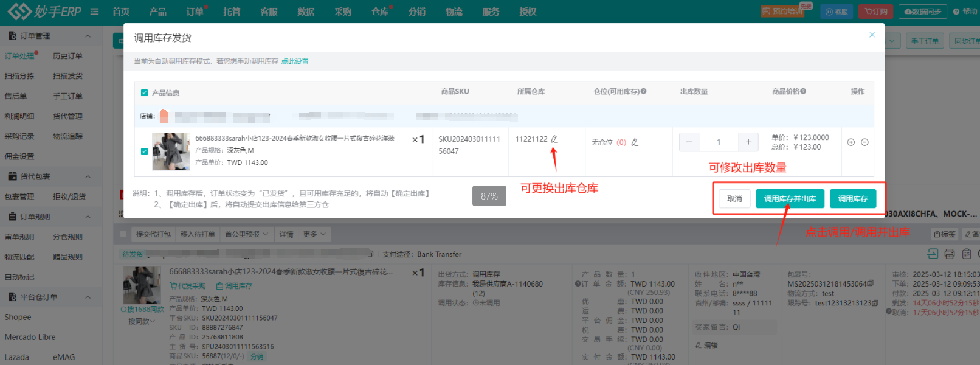
Task: Click the help icon next to 商品价格
Action: (x=803, y=91)
